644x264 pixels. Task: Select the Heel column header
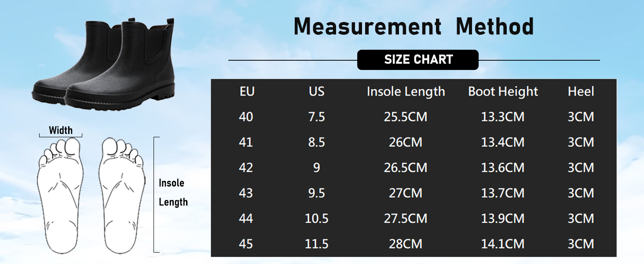coord(581,92)
